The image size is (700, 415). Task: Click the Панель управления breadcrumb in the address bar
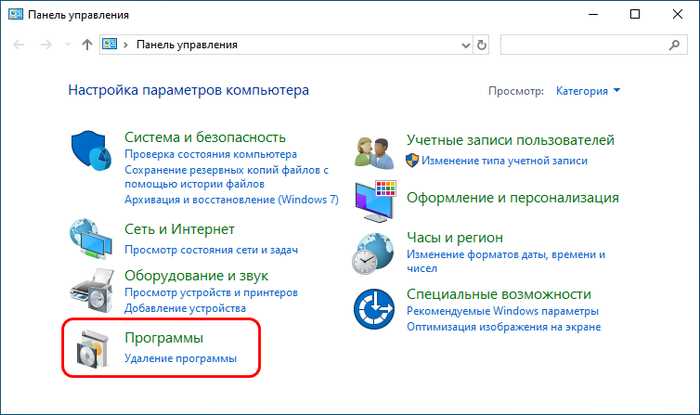(187, 45)
